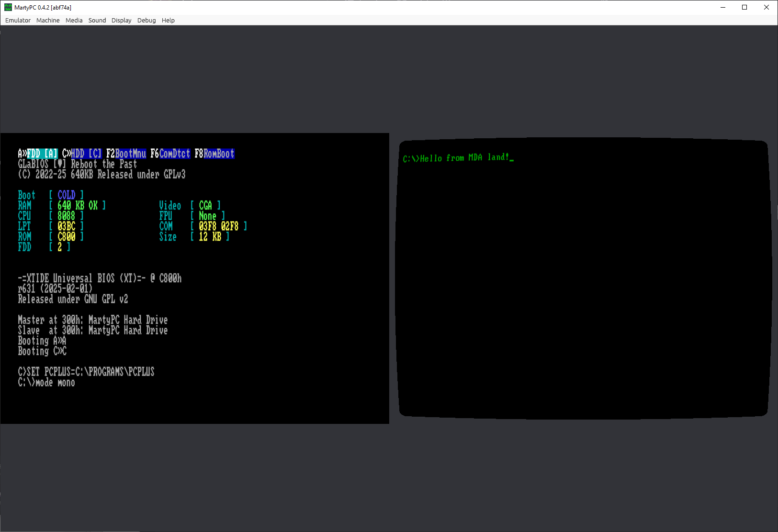The width and height of the screenshot is (778, 532).
Task: Open the Sound menu
Action: [x=97, y=21]
